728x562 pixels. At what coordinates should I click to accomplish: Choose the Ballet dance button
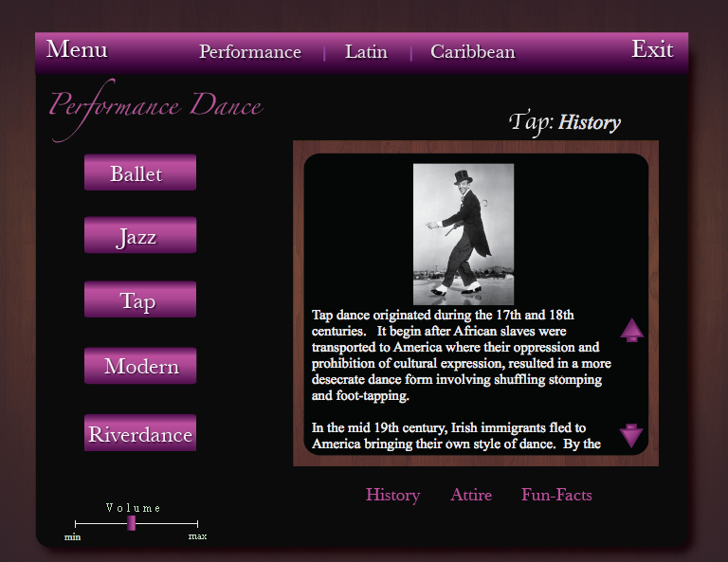pyautogui.click(x=140, y=172)
